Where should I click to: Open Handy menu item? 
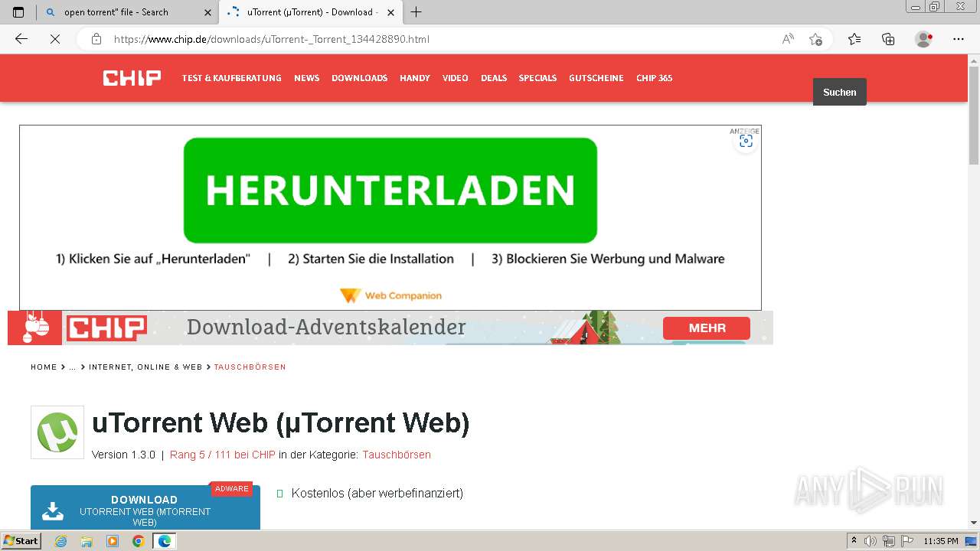tap(415, 78)
